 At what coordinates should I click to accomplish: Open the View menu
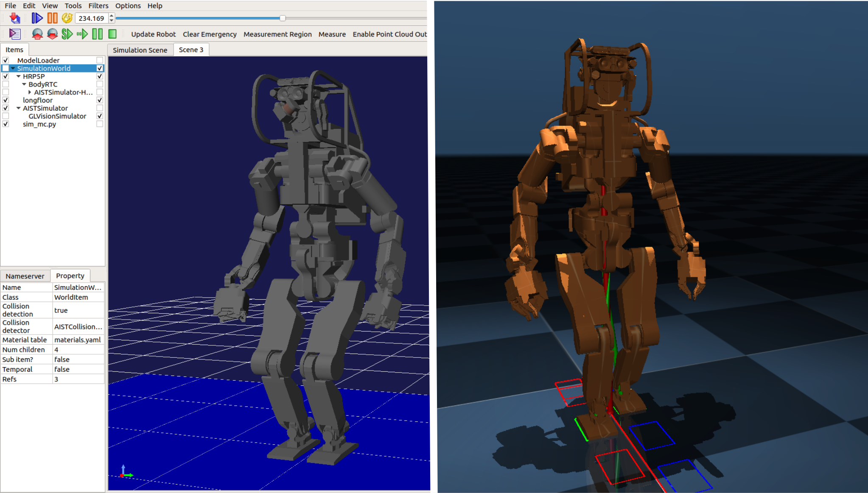50,6
